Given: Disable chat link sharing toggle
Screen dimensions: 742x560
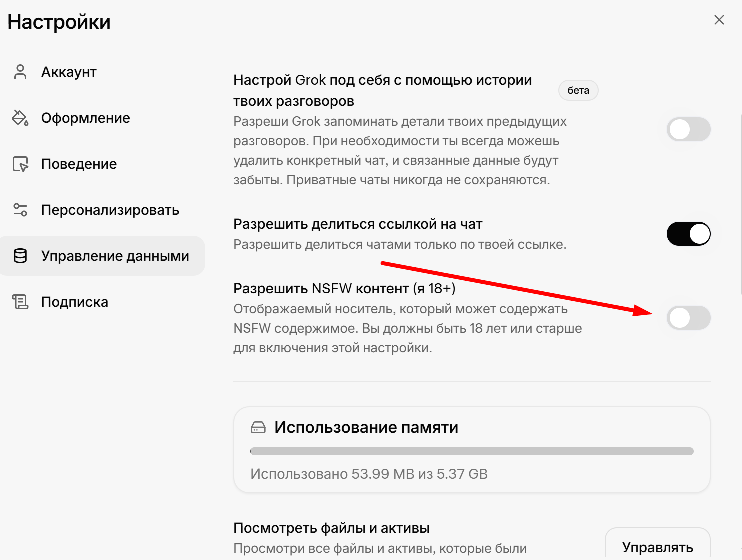Looking at the screenshot, I should pos(688,234).
